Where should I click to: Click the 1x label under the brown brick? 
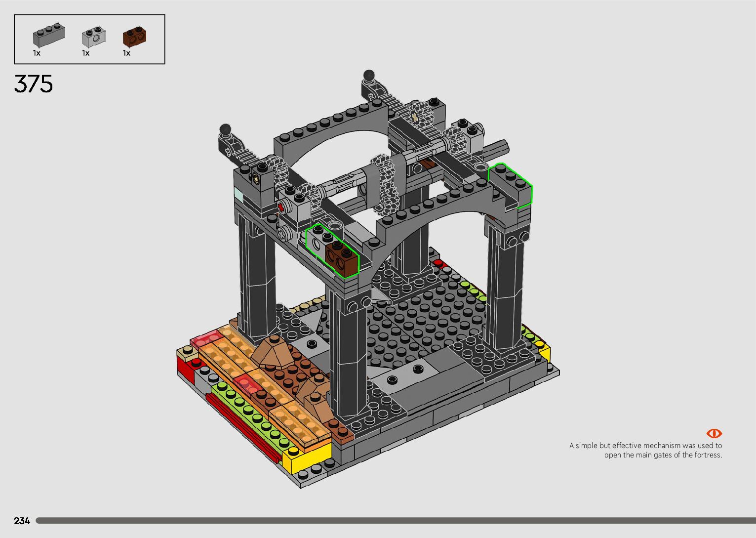(x=127, y=53)
